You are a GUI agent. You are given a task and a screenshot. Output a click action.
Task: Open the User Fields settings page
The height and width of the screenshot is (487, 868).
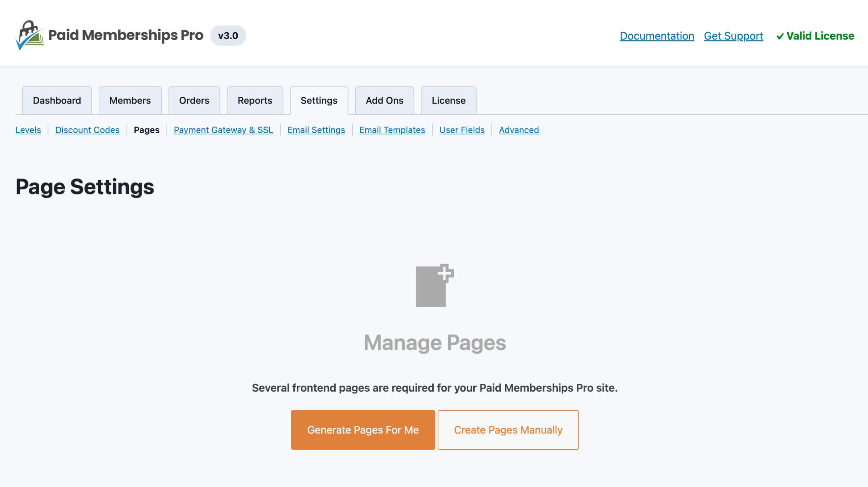coord(461,130)
